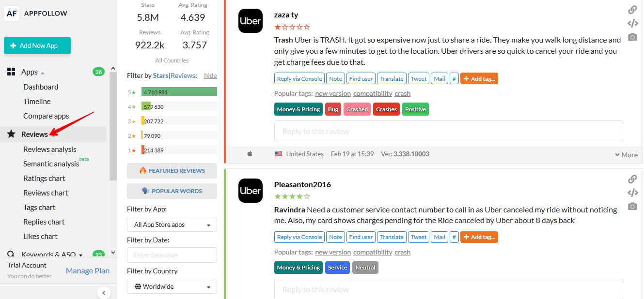This screenshot has width=644, height=299.
Task: Open Ratings chart page
Action: point(44,179)
